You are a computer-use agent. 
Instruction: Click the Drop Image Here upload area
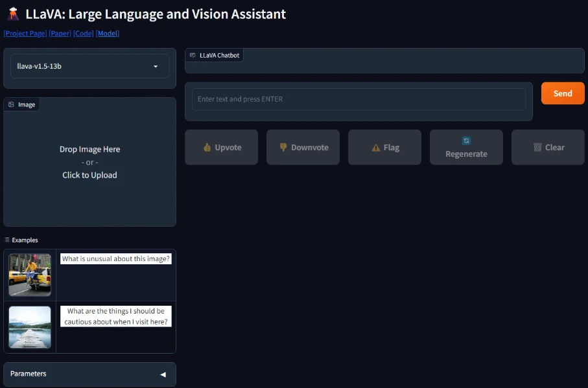tap(89, 162)
